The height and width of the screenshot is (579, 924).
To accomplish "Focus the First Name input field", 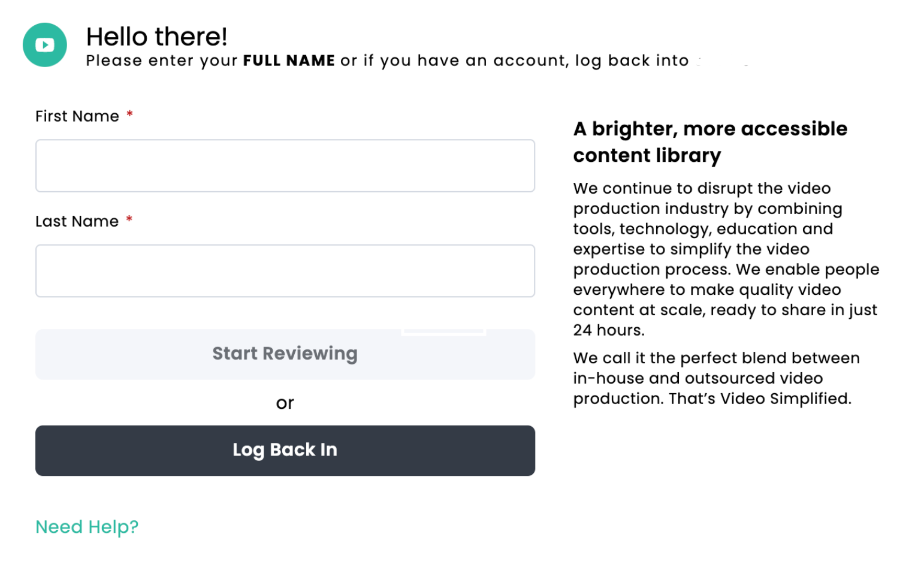I will point(285,166).
